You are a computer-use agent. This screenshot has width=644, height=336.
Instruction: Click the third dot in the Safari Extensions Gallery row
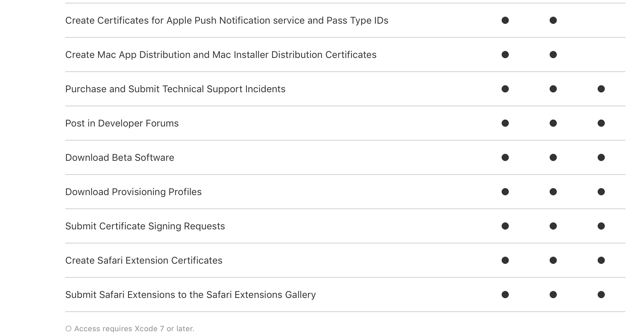tap(601, 295)
